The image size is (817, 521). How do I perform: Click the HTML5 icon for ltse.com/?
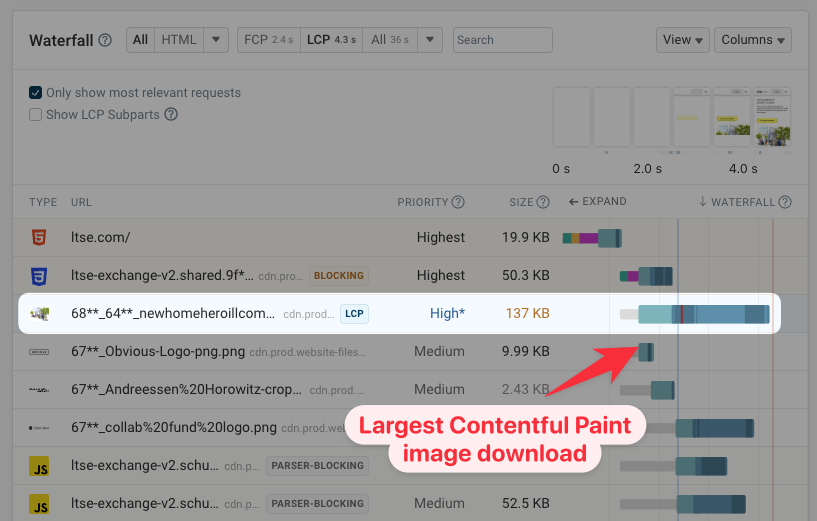39,237
